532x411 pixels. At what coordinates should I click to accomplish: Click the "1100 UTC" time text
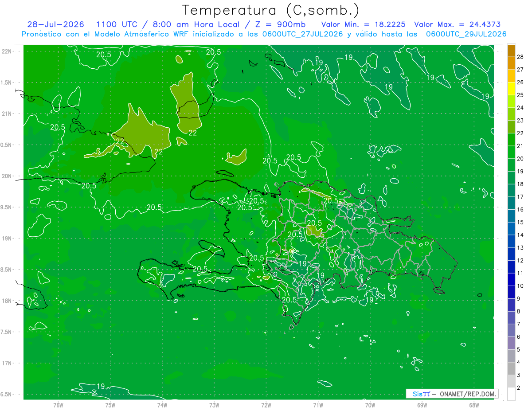tap(117, 25)
